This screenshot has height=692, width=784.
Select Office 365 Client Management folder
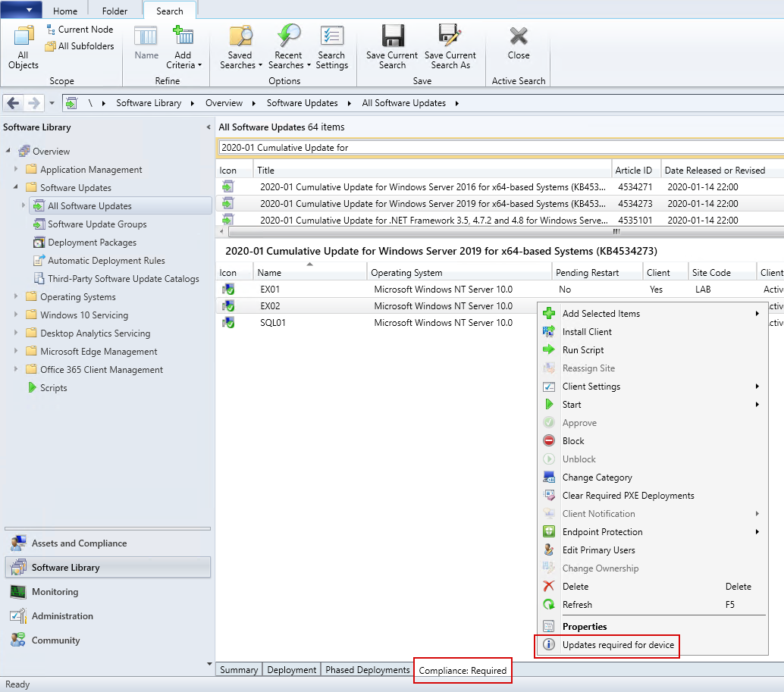[102, 370]
